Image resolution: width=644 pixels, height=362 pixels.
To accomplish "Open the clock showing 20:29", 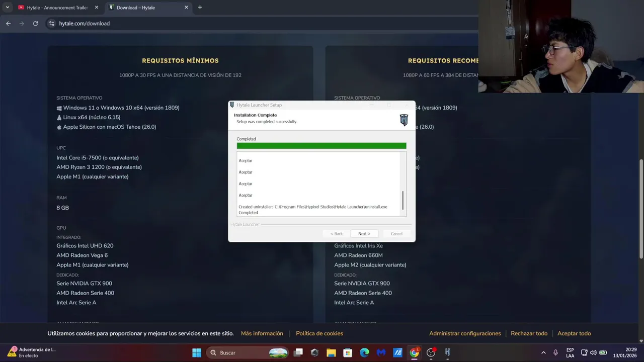I will [x=625, y=352].
